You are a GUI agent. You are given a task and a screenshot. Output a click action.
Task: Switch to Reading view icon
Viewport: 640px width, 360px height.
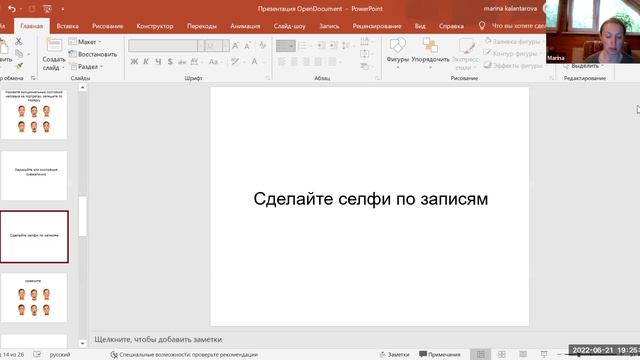pos(523,354)
